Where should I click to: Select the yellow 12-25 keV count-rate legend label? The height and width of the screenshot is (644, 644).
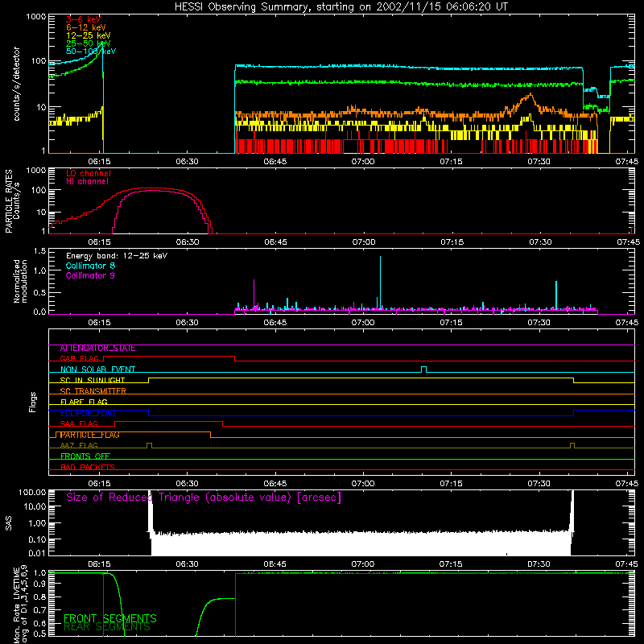click(x=89, y=35)
